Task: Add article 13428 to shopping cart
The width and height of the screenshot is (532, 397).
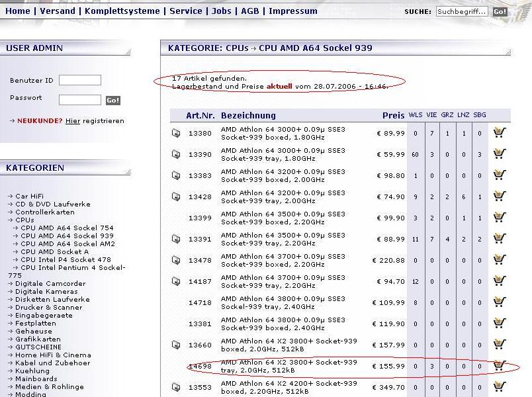Action: click(x=500, y=196)
